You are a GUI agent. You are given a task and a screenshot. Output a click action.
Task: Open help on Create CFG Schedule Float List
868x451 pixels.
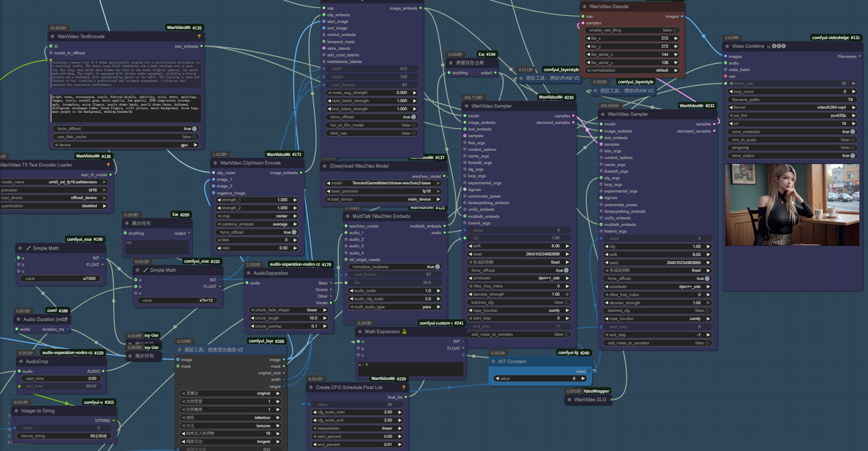click(x=404, y=387)
